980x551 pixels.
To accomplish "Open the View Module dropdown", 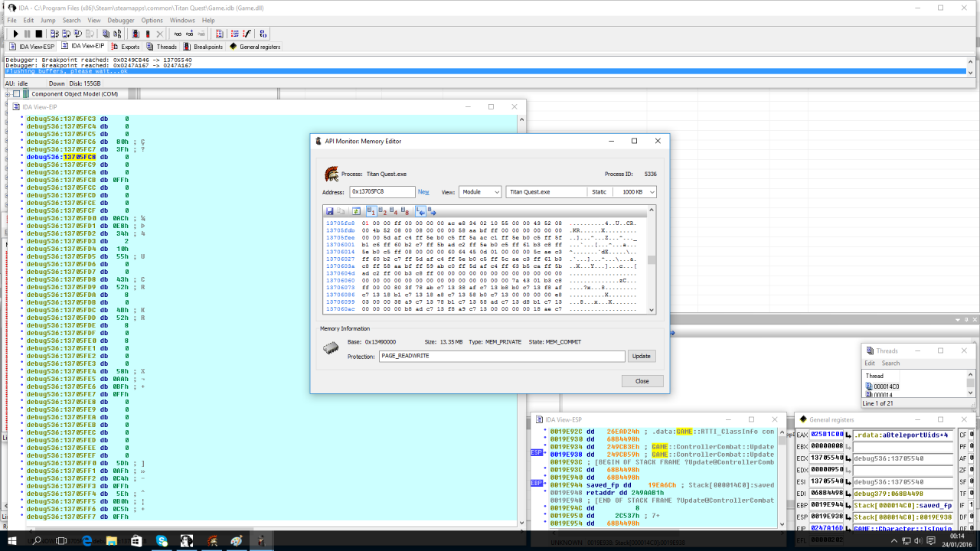I will point(480,192).
